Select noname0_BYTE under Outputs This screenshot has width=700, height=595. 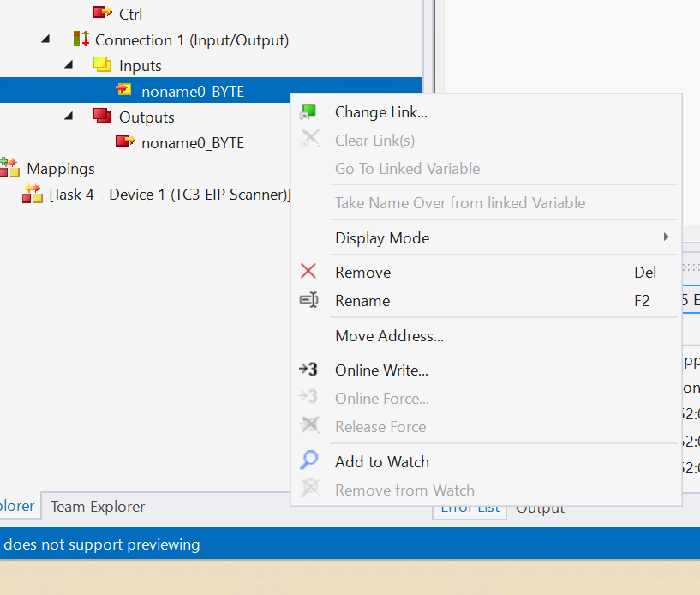tap(192, 143)
